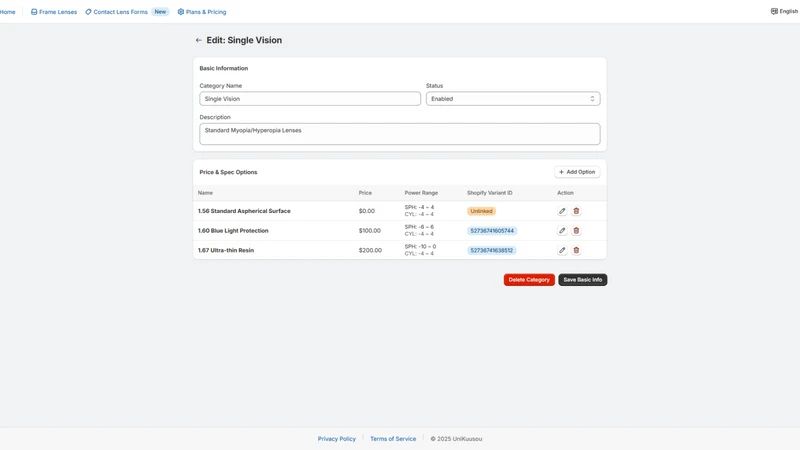Viewport: 800px width, 450px height.
Task: Edit the 1.67 Ultra-thin Resin option
Action: tap(562, 250)
